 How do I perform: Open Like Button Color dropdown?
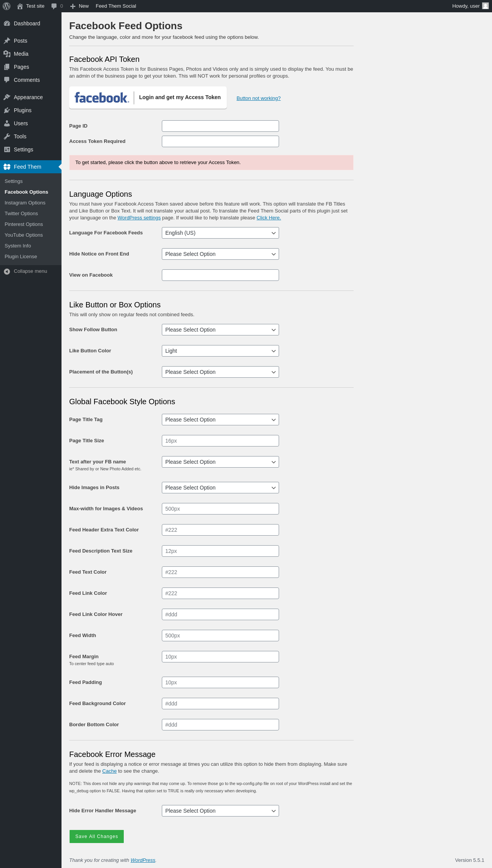(x=220, y=351)
